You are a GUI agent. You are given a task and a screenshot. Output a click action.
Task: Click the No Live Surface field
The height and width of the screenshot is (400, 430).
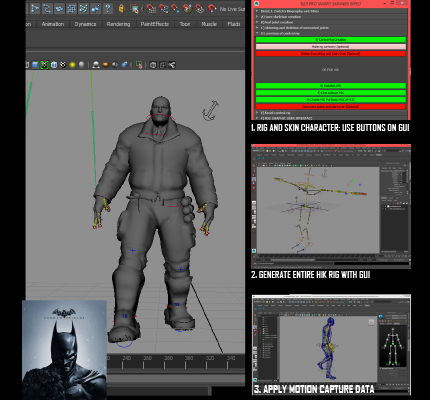[x=232, y=9]
